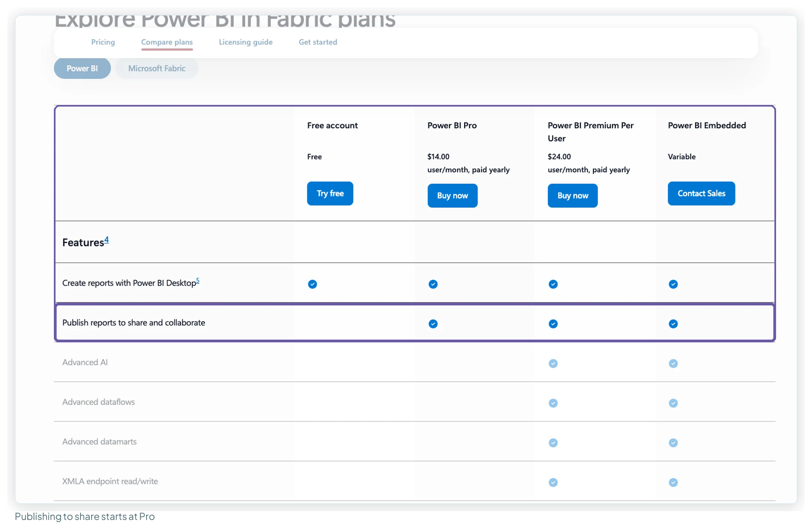Click Premium Per User checkmark for Publish reports
This screenshot has height=531, width=812.
click(x=553, y=324)
